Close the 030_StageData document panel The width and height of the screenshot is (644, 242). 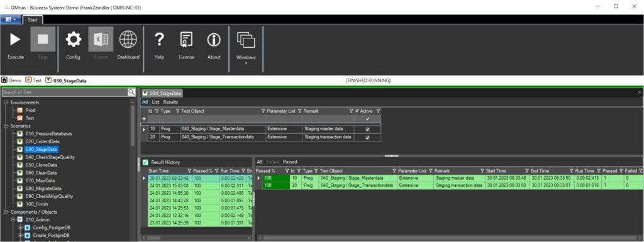coord(640,92)
